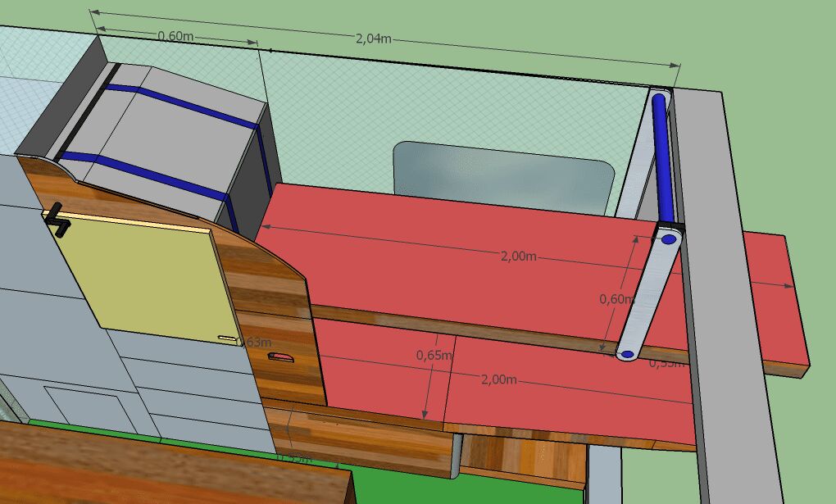Select the lower red bed panel surface
This screenshot has height=504, width=836.
(x=557, y=402)
